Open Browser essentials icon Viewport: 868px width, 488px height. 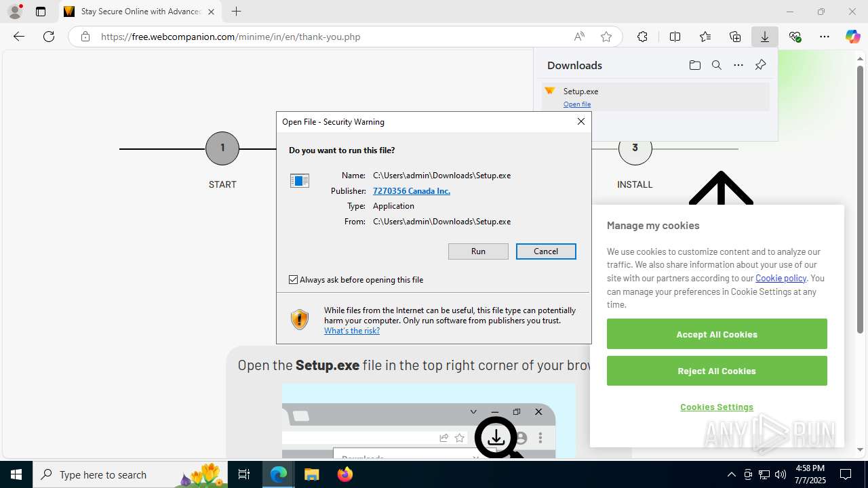tap(795, 37)
